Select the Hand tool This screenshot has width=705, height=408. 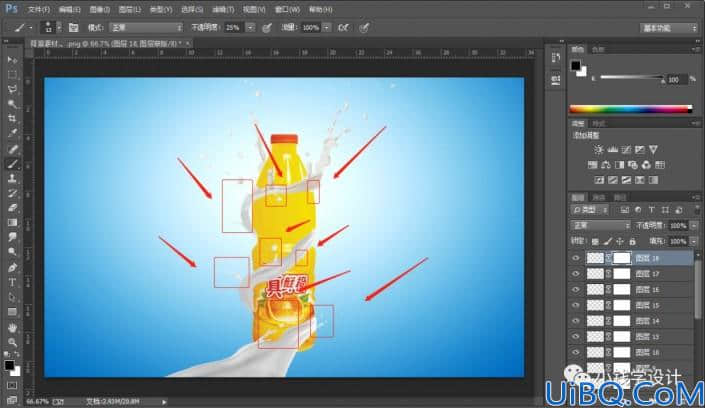12,327
